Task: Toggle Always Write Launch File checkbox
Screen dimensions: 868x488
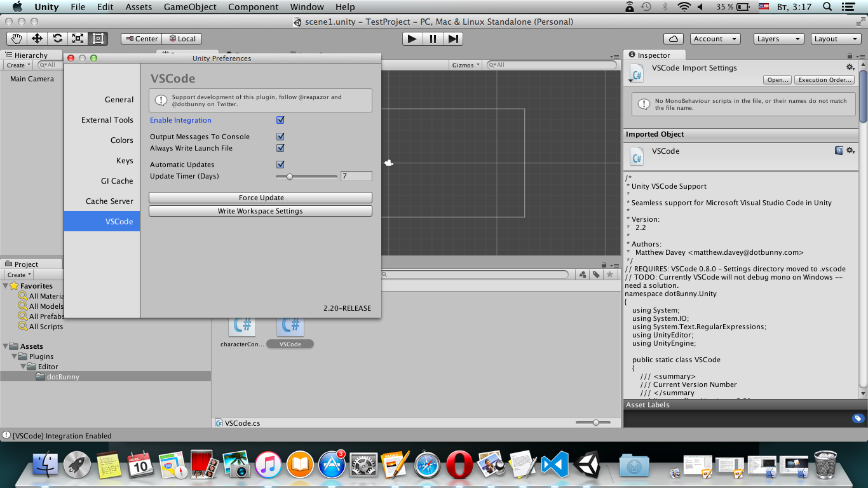Action: (x=280, y=148)
